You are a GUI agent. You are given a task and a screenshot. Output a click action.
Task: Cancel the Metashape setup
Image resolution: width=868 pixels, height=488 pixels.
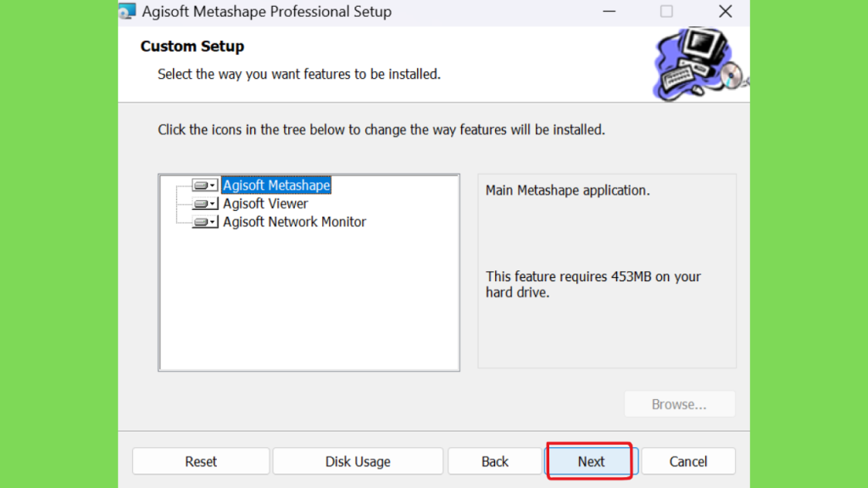coord(688,462)
